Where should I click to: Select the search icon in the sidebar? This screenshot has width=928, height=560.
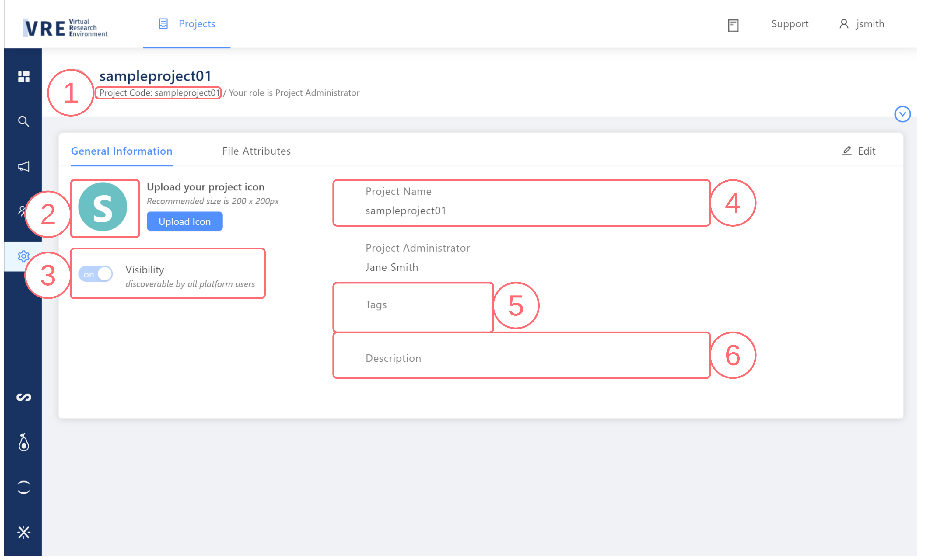pos(24,122)
